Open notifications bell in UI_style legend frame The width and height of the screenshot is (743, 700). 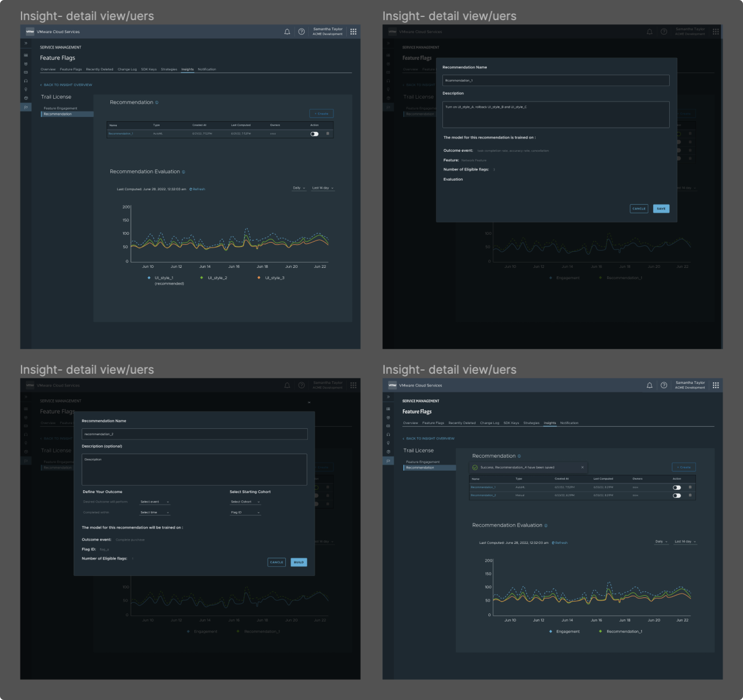click(x=287, y=32)
